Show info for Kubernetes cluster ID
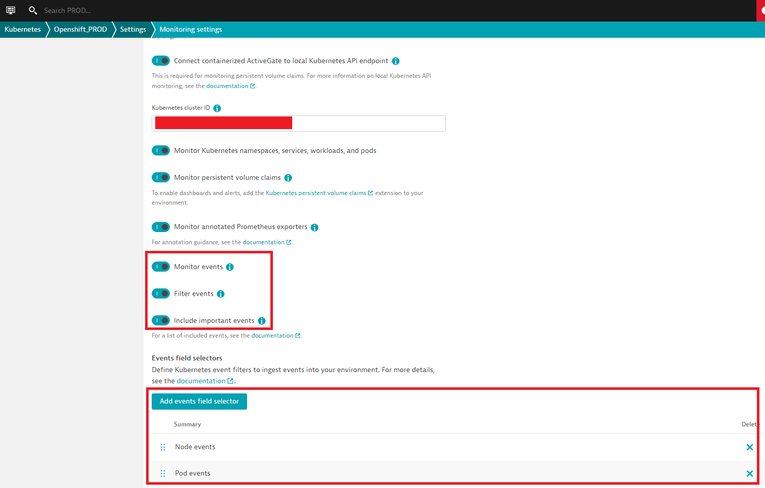 [217, 108]
